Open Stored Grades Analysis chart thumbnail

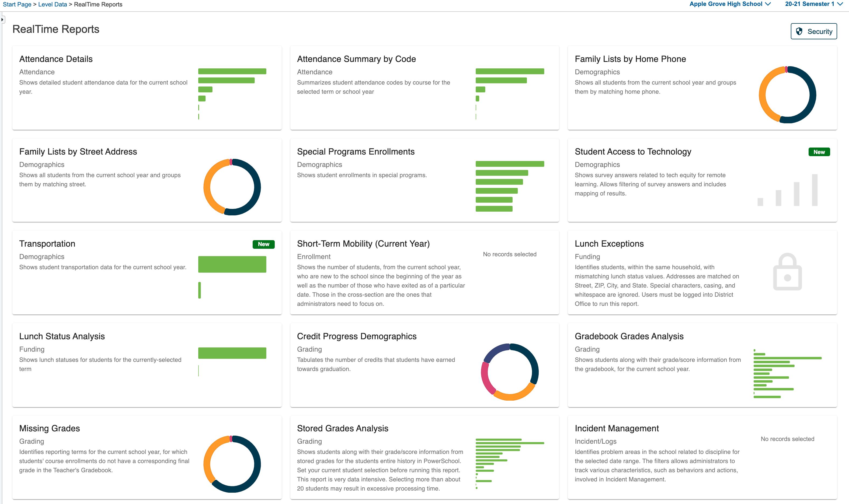coord(510,464)
